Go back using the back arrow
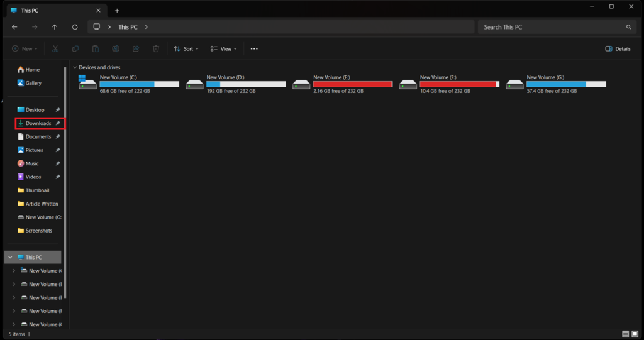 (x=14, y=27)
